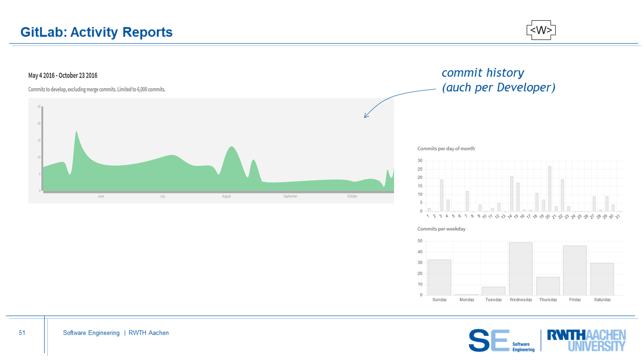This screenshot has width=644, height=362.
Task: Select the October label on the timeline axis
Action: point(352,196)
